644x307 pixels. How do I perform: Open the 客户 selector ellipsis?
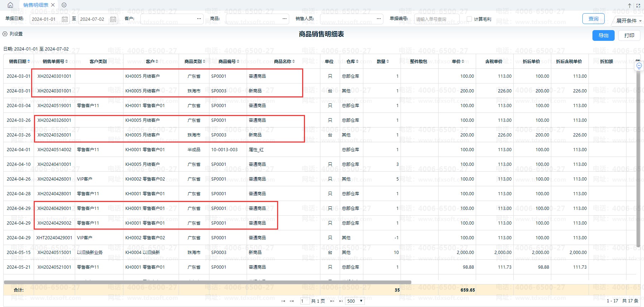point(199,19)
